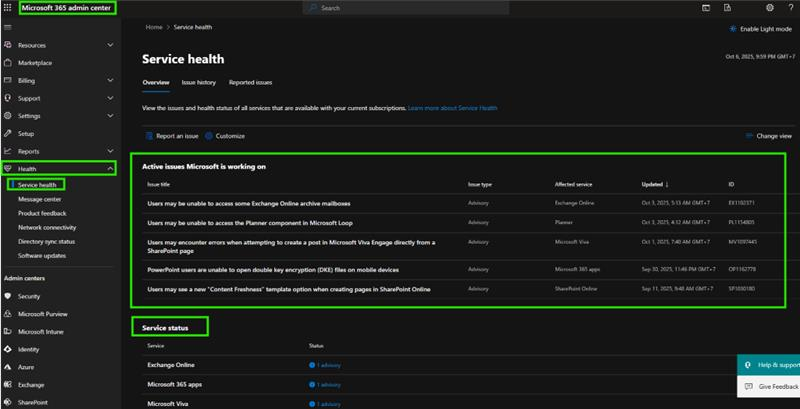Open Viva Engage SharePoint page post issue
Image resolution: width=800 pixels, height=409 pixels.
coord(291,247)
